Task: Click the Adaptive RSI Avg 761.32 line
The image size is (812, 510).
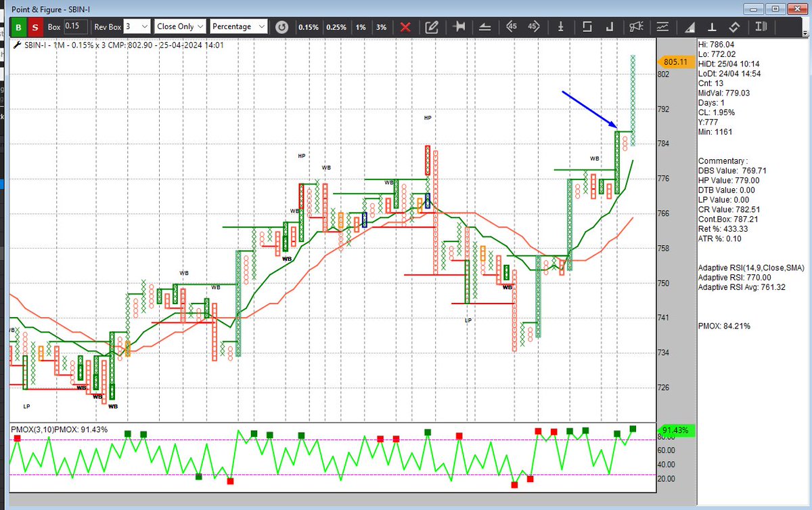Action: (742, 287)
